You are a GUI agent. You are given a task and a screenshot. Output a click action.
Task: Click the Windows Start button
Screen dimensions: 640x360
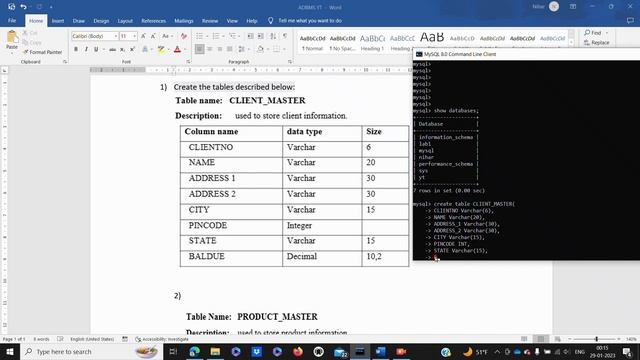pyautogui.click(x=9, y=351)
